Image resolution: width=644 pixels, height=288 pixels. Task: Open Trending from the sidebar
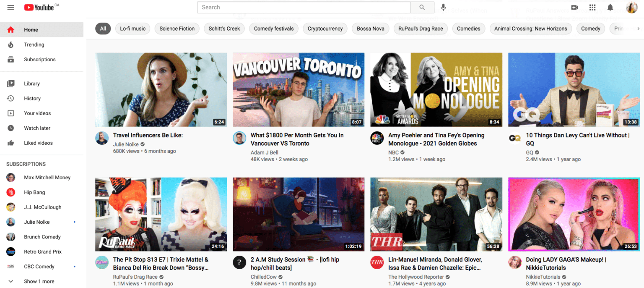[x=34, y=45]
